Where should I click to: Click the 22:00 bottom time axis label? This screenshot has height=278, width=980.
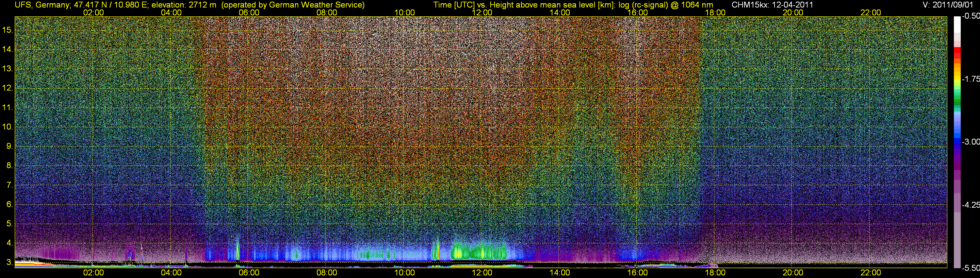tap(871, 273)
